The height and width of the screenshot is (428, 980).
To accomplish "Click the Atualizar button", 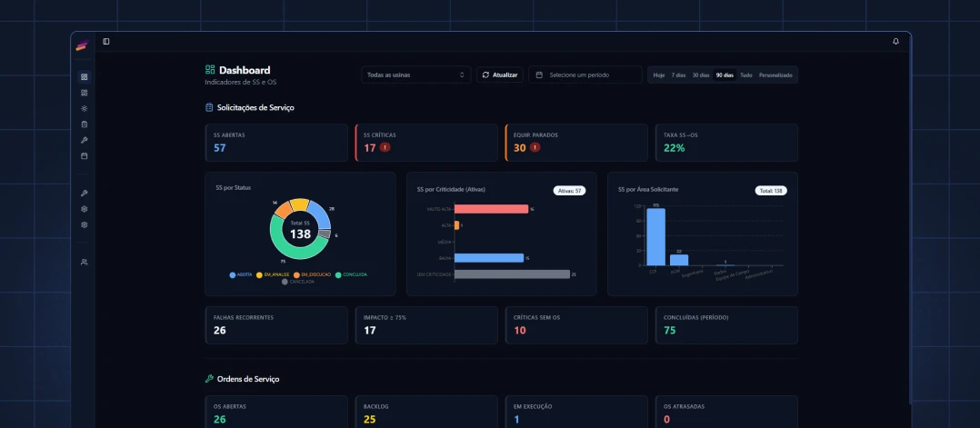I will pos(499,75).
